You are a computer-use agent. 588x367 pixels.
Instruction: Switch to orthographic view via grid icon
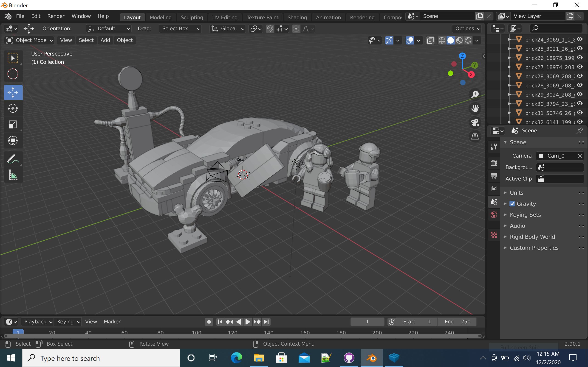tap(475, 136)
